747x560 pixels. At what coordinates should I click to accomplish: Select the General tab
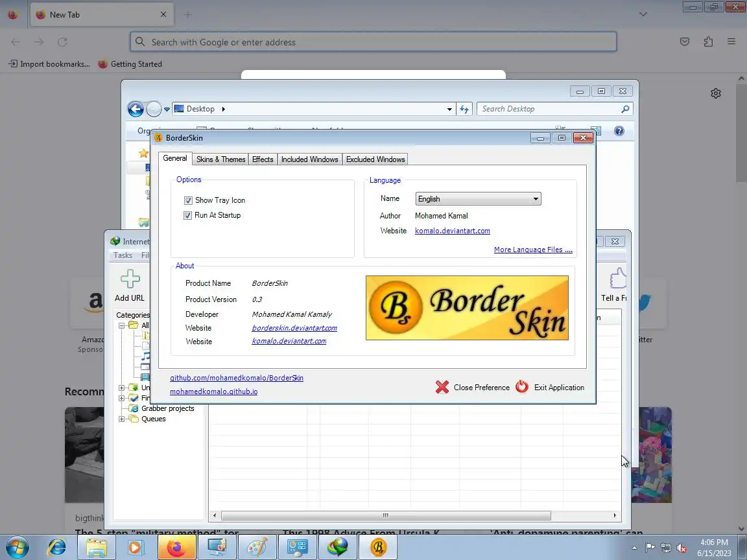point(175,158)
